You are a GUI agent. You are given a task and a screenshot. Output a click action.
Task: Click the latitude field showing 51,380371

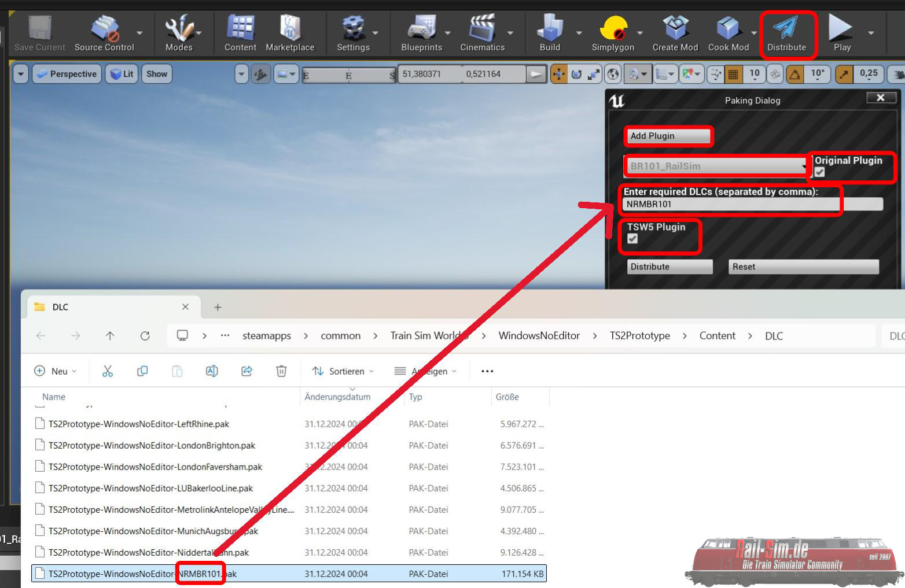click(429, 74)
